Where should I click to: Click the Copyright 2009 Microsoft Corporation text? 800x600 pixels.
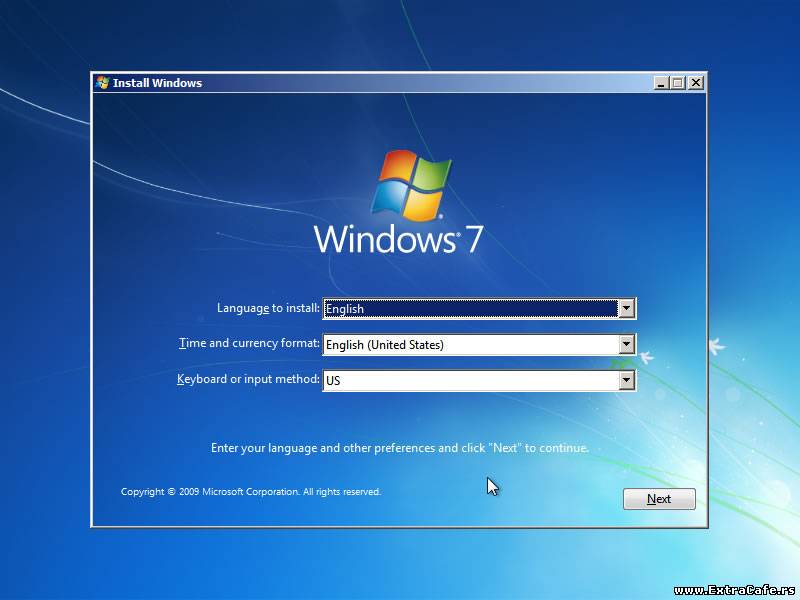(x=251, y=492)
